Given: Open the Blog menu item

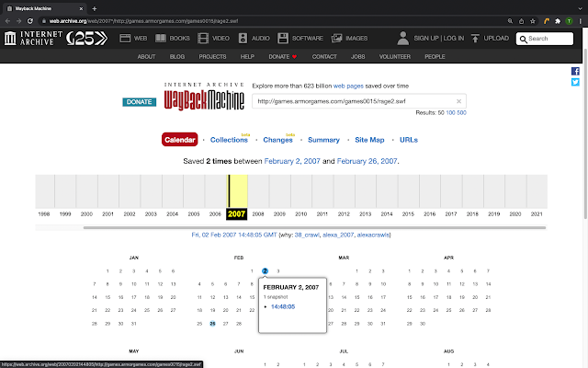Looking at the screenshot, I should [177, 57].
